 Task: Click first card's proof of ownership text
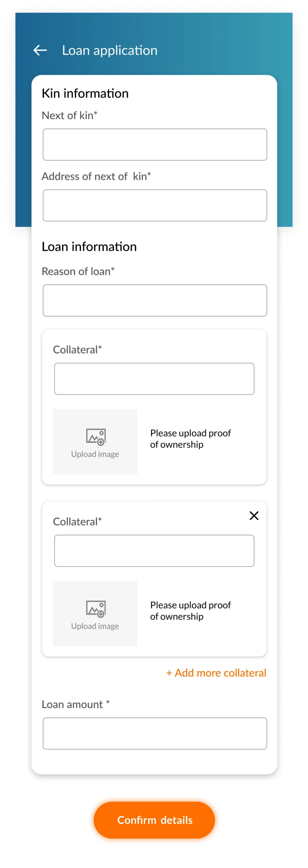[190, 438]
